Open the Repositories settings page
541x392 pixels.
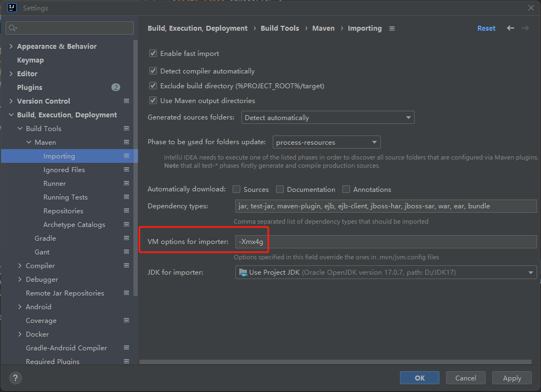[x=63, y=211]
